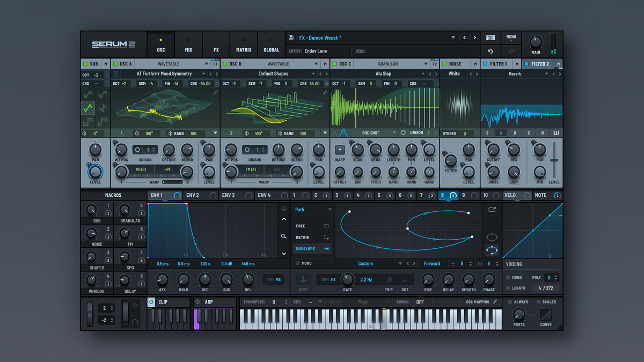644x362 pixels.
Task: Enable the LEGATO checkbox in Voicing
Action: tap(508, 288)
